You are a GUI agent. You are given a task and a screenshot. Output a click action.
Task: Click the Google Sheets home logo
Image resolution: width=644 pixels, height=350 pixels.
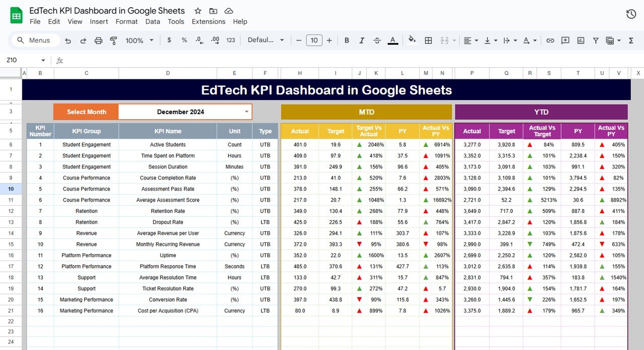coord(16,16)
